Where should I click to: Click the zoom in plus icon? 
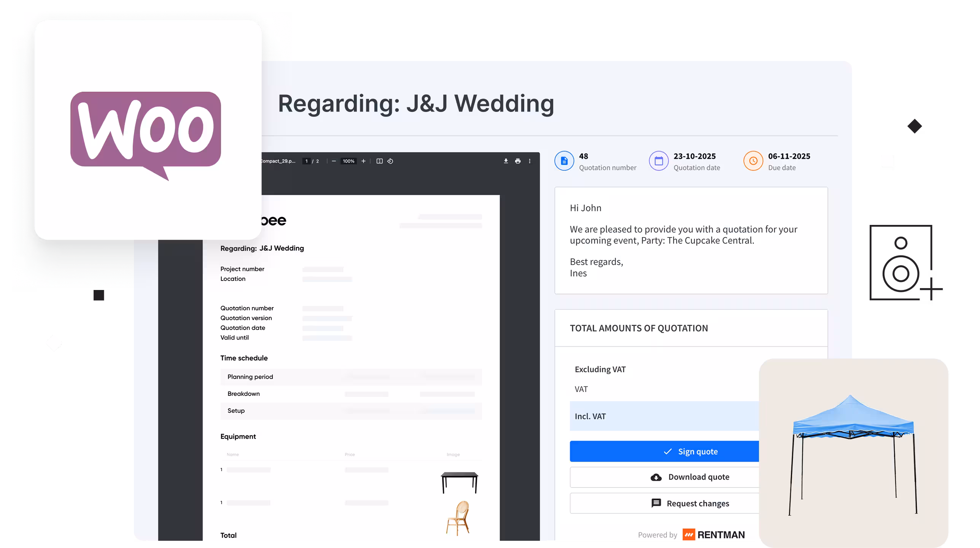(363, 161)
